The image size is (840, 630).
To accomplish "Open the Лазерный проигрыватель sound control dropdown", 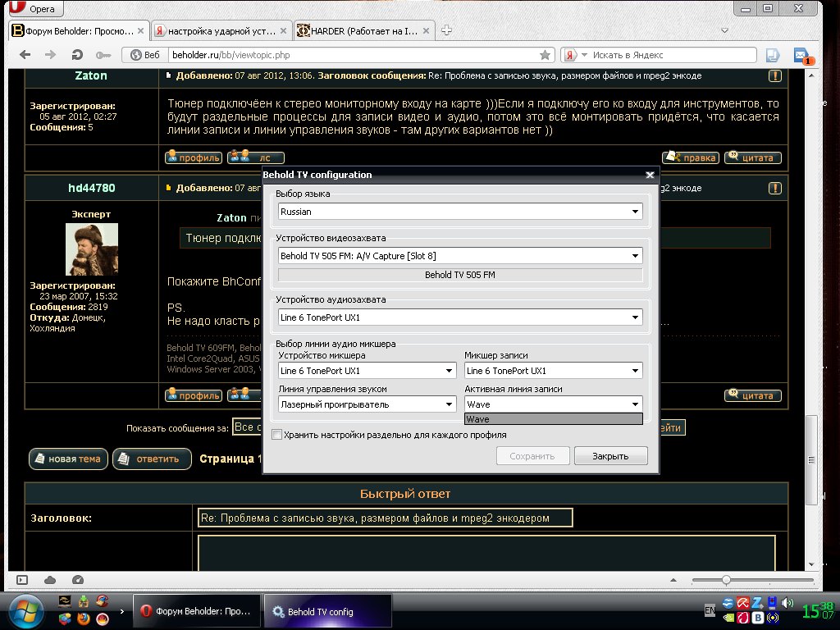I will (367, 404).
